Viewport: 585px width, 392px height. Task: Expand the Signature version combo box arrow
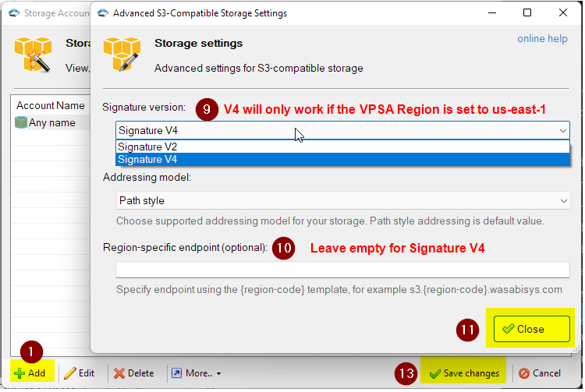[562, 131]
